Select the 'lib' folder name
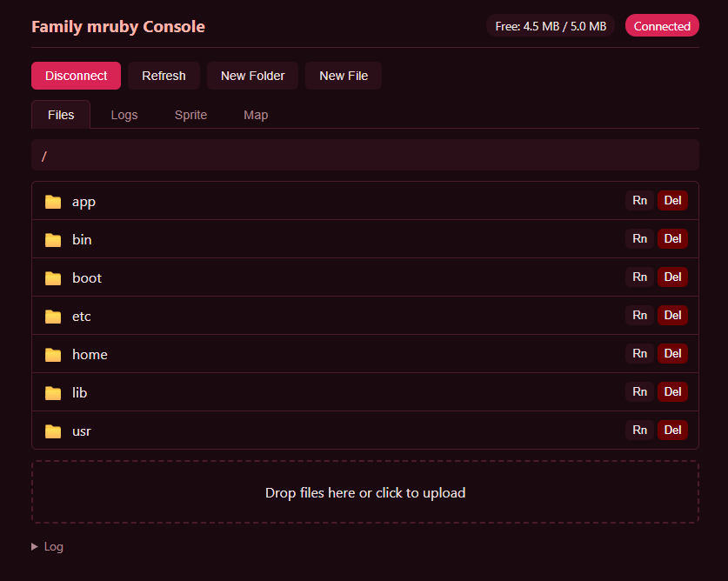 pyautogui.click(x=79, y=393)
